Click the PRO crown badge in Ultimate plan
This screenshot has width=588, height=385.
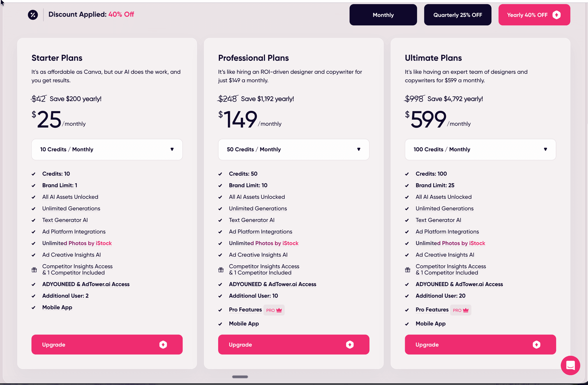(x=460, y=310)
